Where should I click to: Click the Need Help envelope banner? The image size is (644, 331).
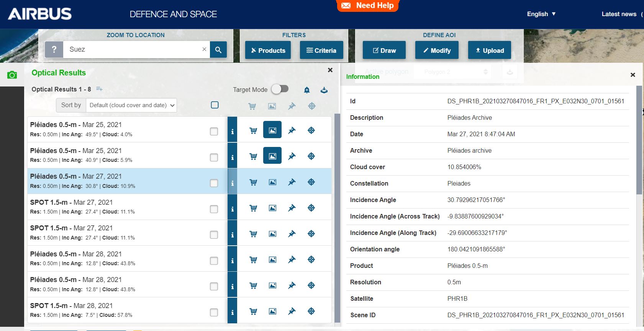(368, 6)
